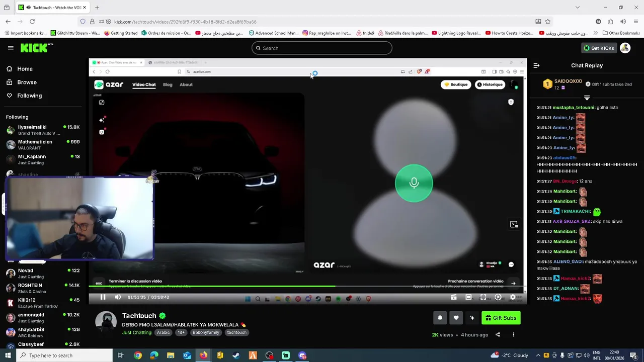This screenshot has height=362, width=644.
Task: Collapse the Chat Replay panel
Action: point(536,65)
